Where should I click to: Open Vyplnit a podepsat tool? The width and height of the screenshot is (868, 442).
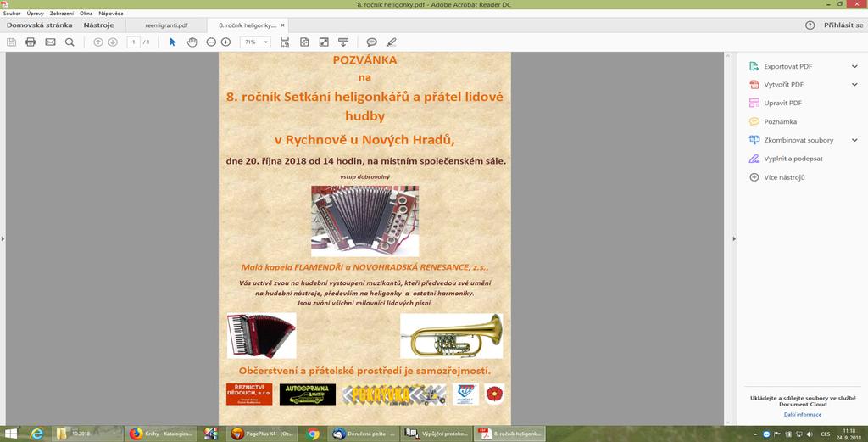793,159
